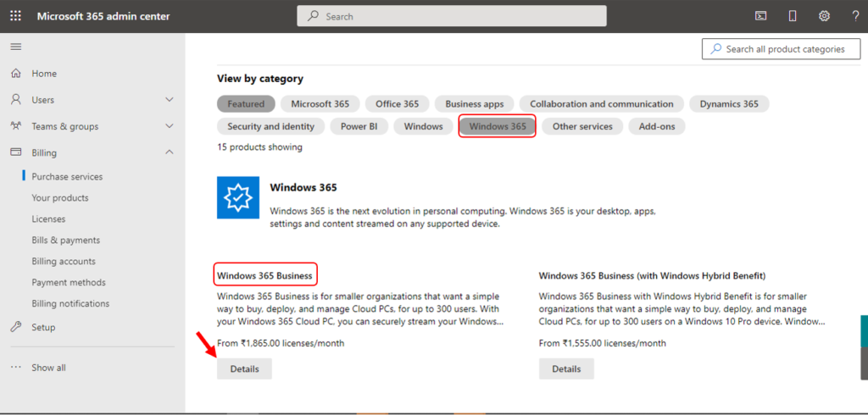Select Collaboration and communication category

pyautogui.click(x=602, y=103)
